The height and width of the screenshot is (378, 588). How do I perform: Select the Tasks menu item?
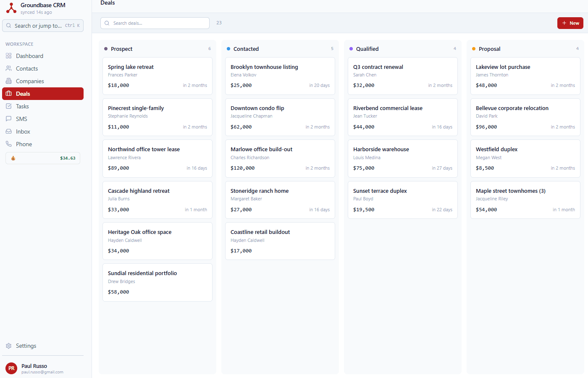(x=43, y=106)
